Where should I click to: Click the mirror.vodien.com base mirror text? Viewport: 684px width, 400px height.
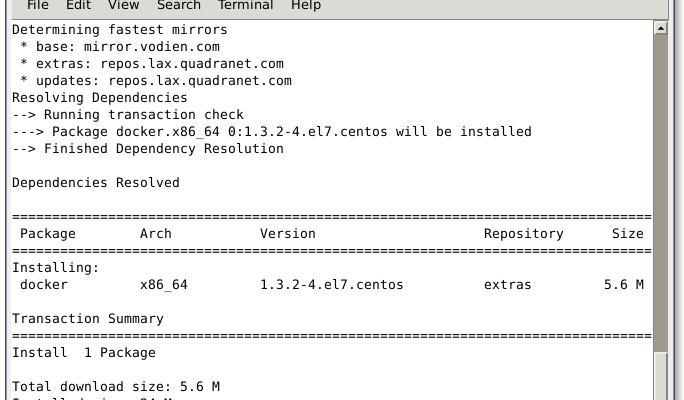click(x=151, y=47)
